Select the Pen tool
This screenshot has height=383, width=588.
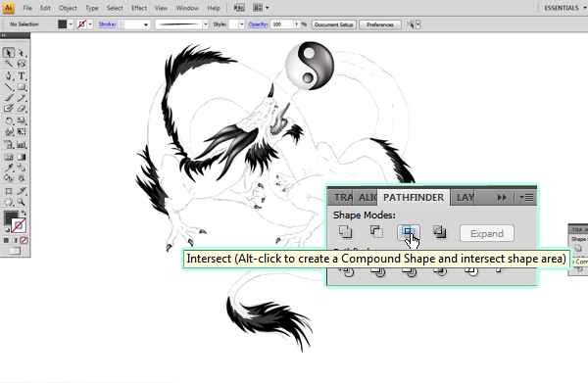pos(9,76)
